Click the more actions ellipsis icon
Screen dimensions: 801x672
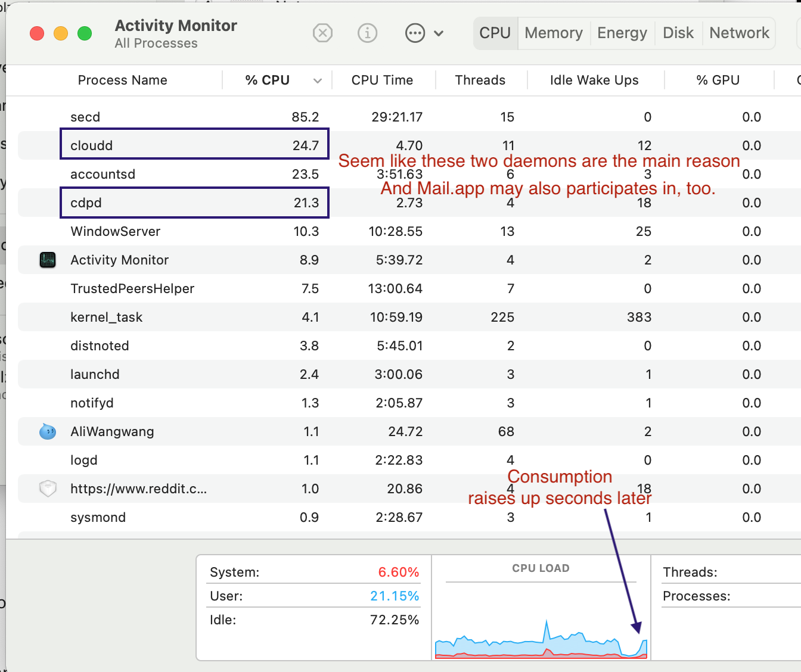pyautogui.click(x=415, y=33)
